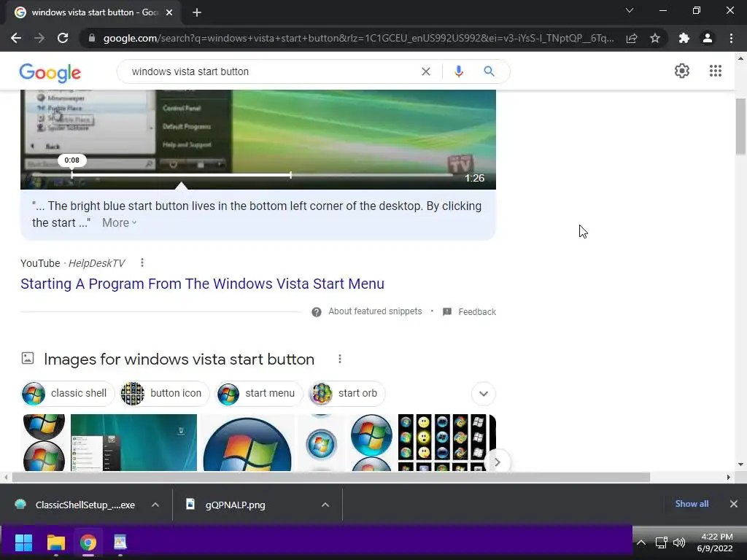Click the Google logo

click(50, 72)
